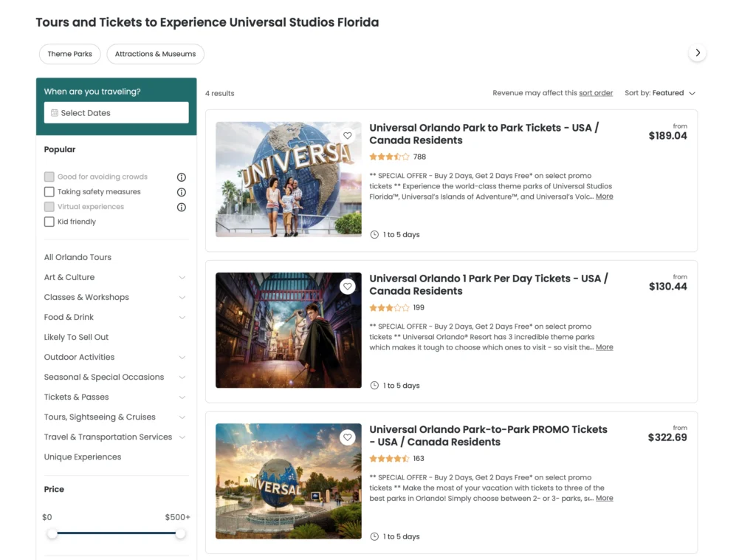Click More on Park to Park Tickets description

point(605,197)
